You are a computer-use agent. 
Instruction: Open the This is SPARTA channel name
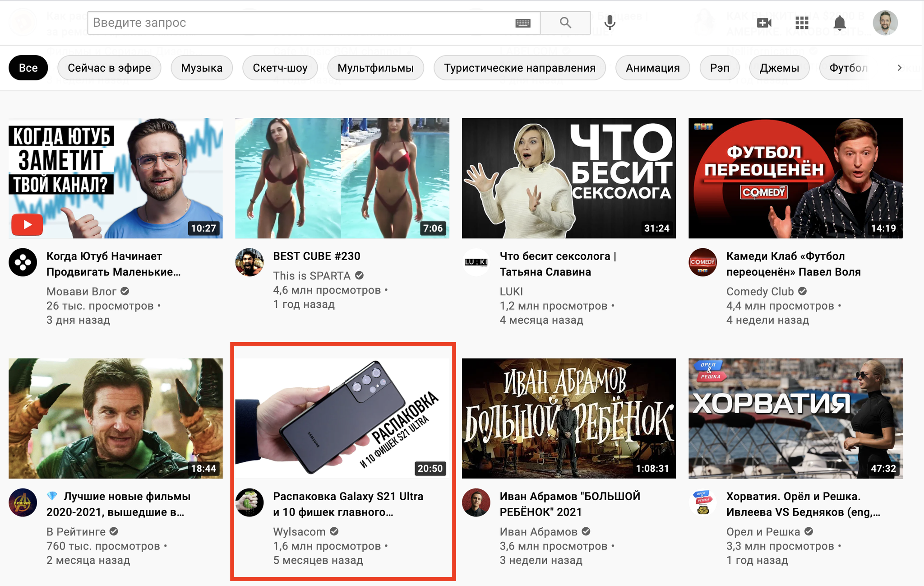click(311, 275)
